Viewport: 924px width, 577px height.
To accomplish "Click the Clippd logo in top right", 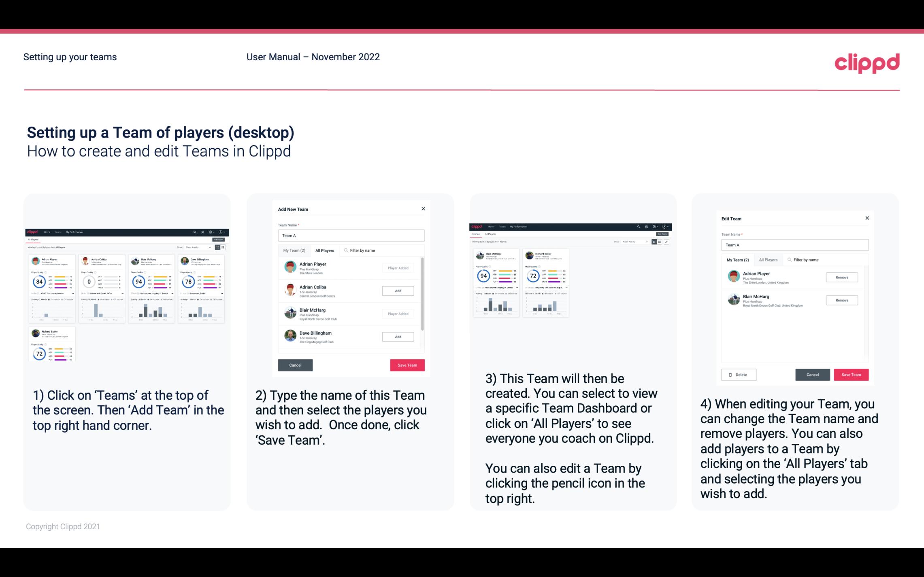I will (x=867, y=62).
